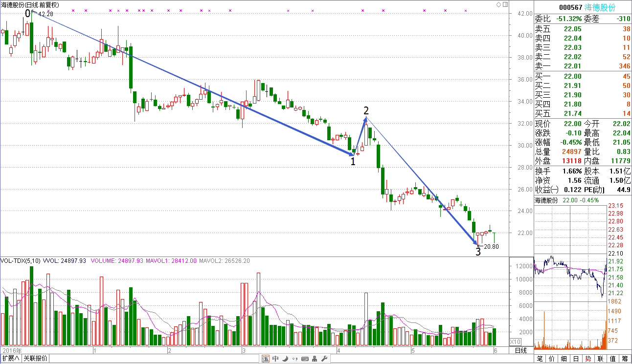Screen dimensions: 632x364
Task: Click the 量比 0.83 value
Action: pyautogui.click(x=623, y=151)
